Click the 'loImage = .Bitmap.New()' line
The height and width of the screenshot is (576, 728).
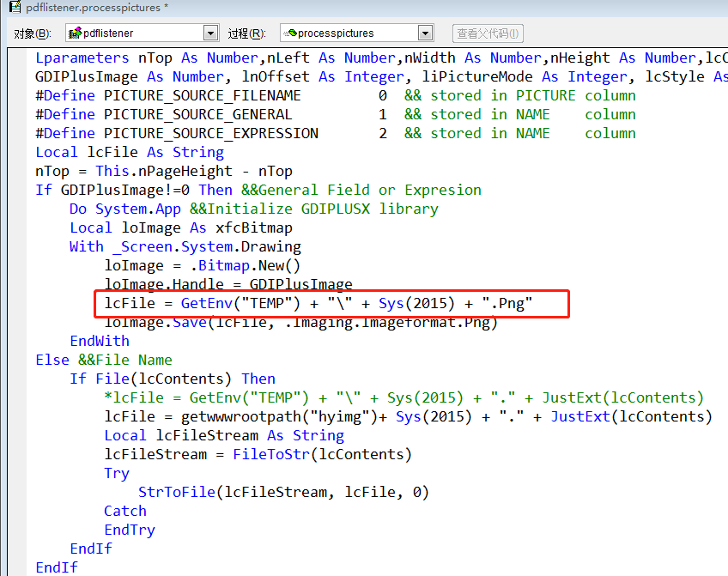pos(203,266)
